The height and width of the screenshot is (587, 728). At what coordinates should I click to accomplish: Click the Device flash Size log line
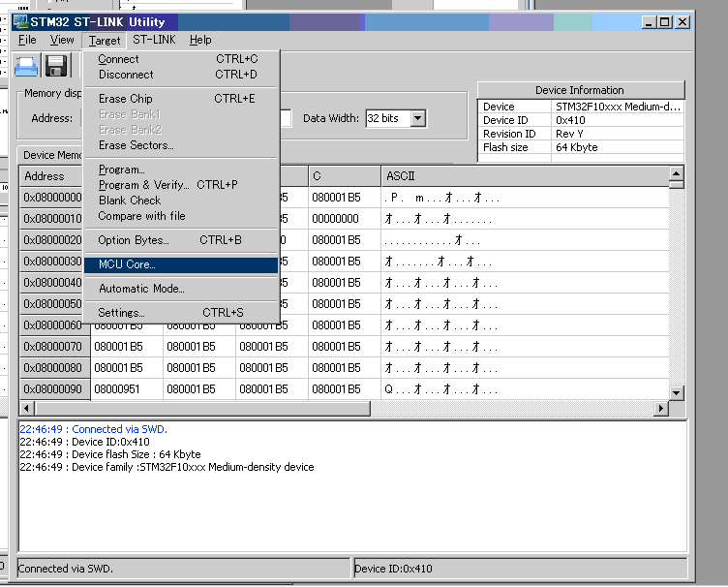click(110, 454)
